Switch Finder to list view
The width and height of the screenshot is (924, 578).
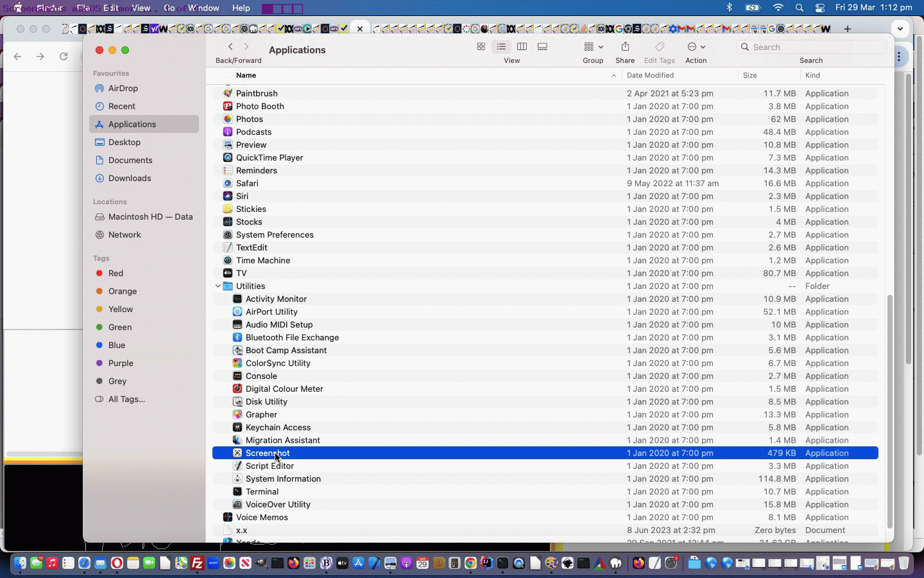click(501, 47)
